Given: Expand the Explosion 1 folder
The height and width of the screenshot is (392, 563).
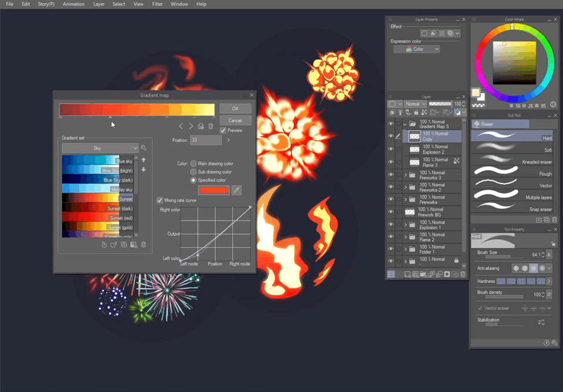Looking at the screenshot, I should [x=406, y=225].
